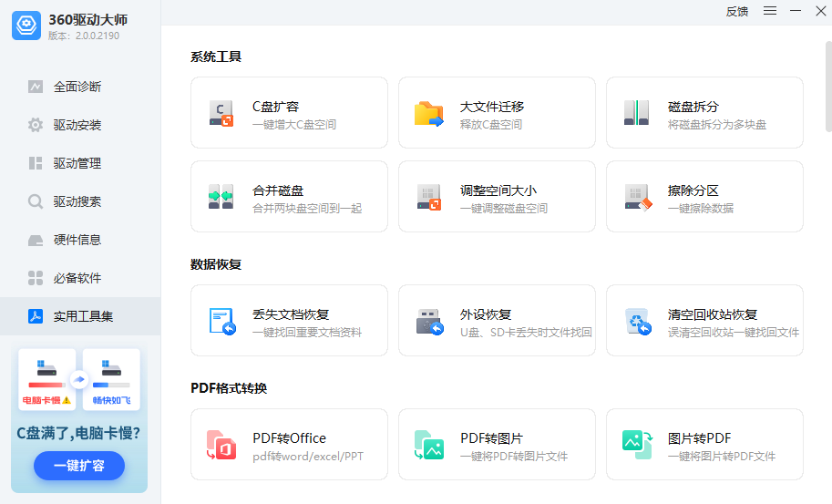Go to 驱动安装 in sidebar
832x504 pixels.
coord(80,125)
